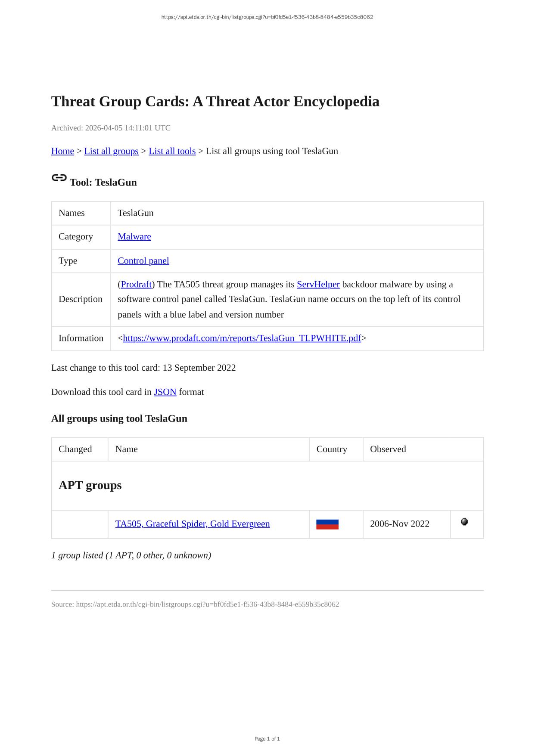This screenshot has height=756, width=535.
Task: Follow the Control panel type link
Action: click(x=143, y=260)
